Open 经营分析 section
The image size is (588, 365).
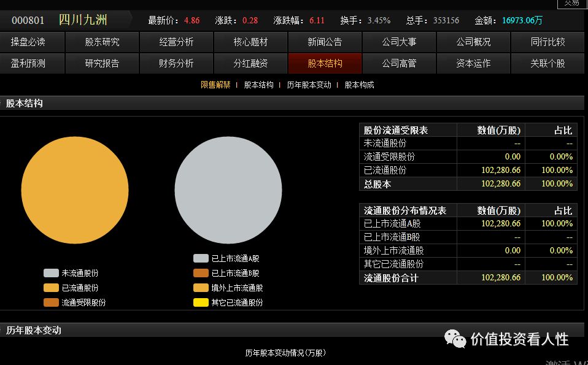176,42
